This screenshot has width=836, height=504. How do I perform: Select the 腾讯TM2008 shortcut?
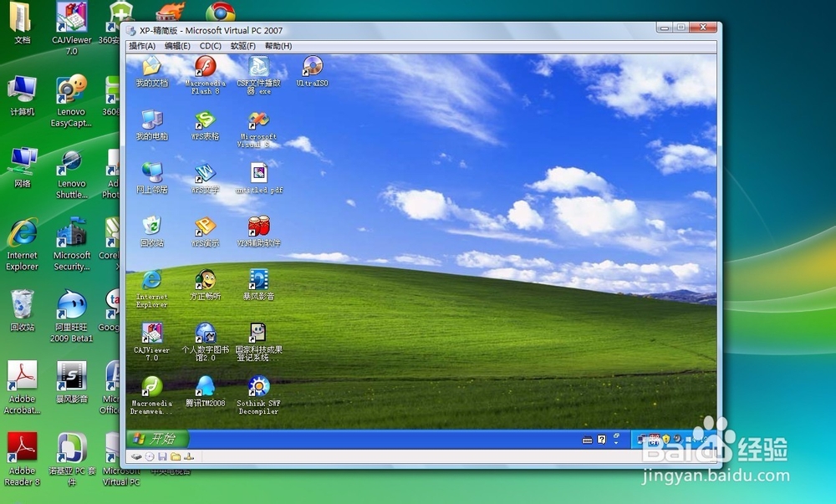click(206, 392)
